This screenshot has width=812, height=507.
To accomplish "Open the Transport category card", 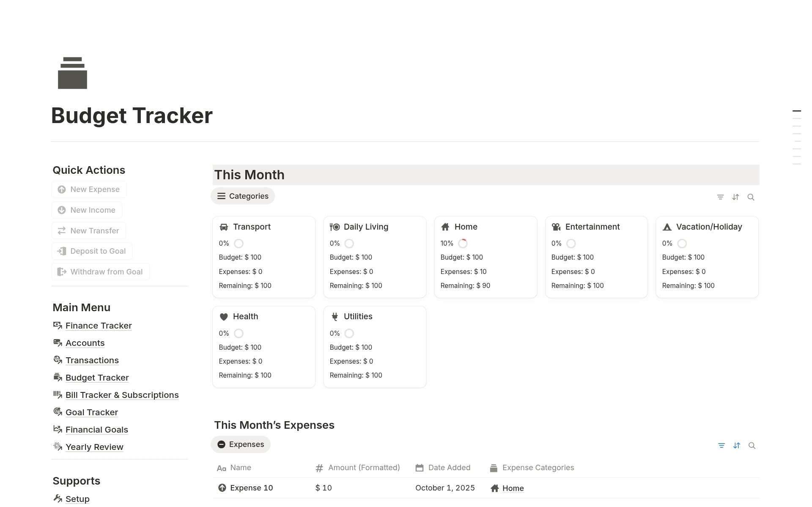I will point(252,227).
